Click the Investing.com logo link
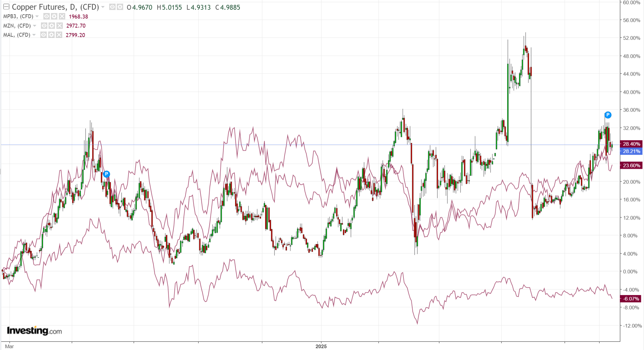644x350 pixels. (x=34, y=330)
